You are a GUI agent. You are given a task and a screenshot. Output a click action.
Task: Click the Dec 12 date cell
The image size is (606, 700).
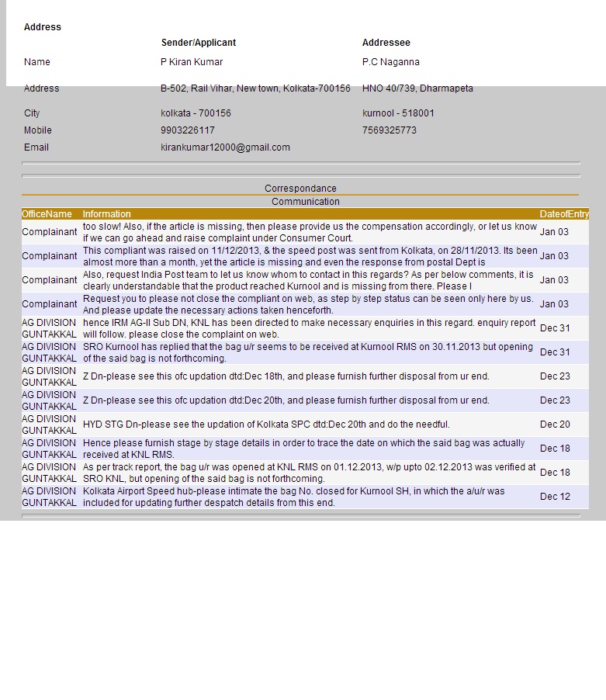click(x=555, y=497)
